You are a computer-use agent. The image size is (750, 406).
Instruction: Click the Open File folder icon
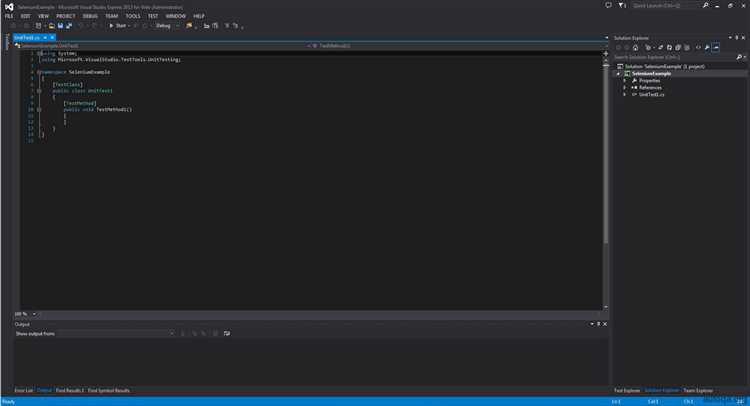(x=52, y=25)
